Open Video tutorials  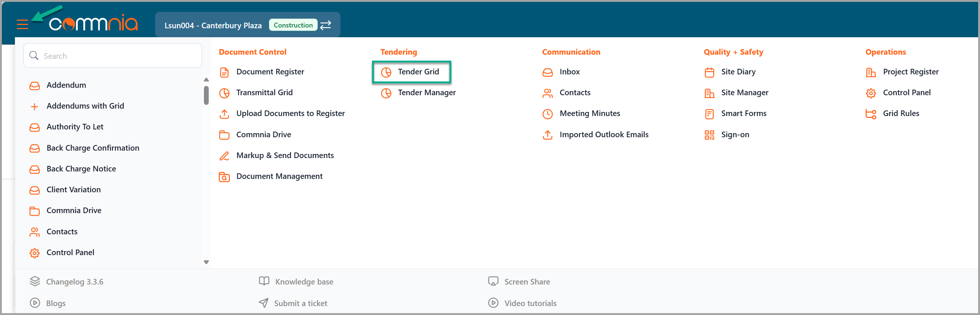click(530, 303)
